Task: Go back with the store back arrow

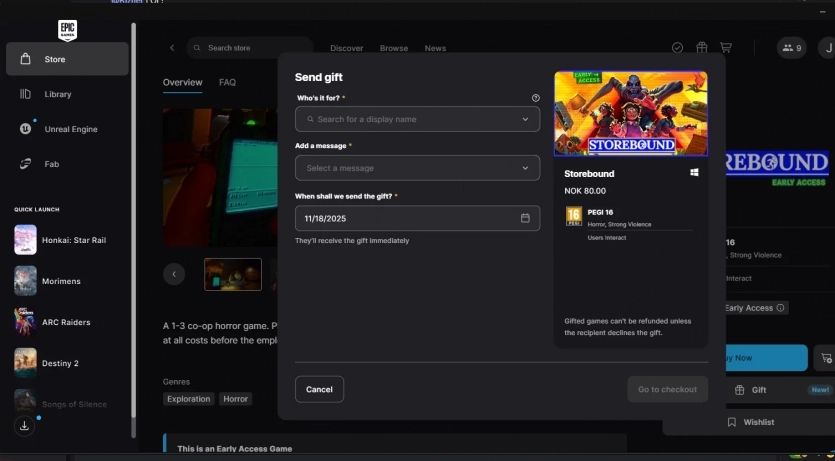Action: click(x=172, y=48)
